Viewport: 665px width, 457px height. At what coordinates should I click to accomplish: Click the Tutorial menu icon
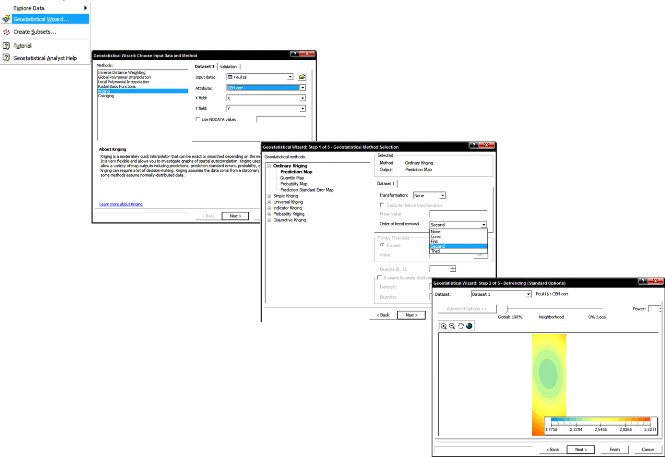click(7, 45)
